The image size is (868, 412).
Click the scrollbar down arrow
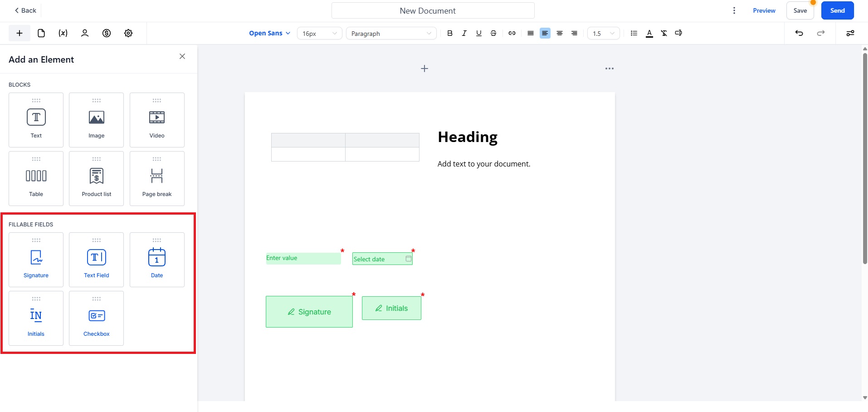pos(865,397)
